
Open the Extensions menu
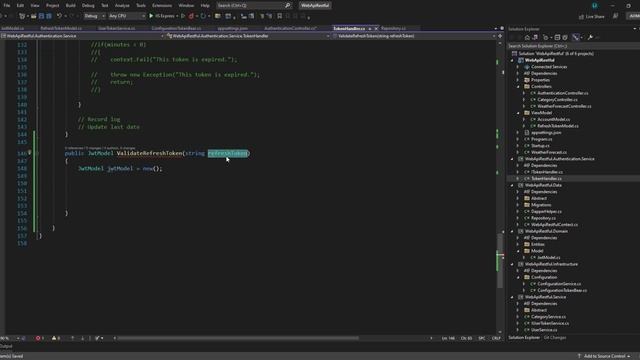pos(162,5)
